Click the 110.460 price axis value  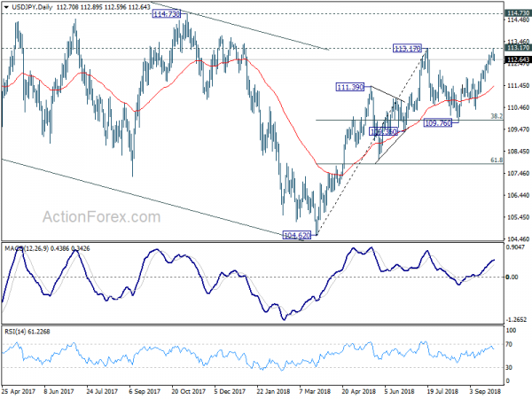(x=518, y=108)
